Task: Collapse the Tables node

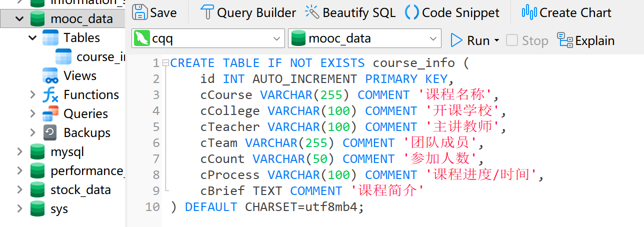Action: (32, 38)
